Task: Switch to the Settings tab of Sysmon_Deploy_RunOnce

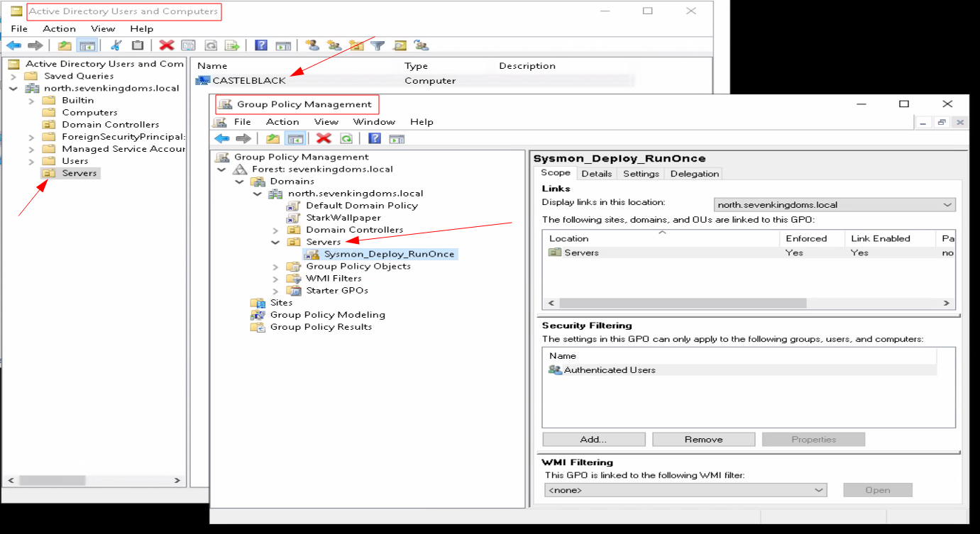Action: coord(641,173)
